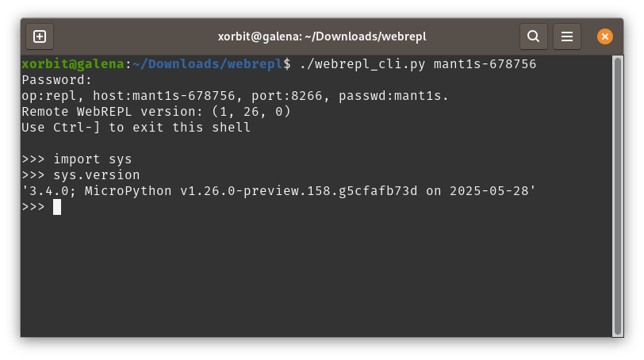Click the Password: prompt line
This screenshot has width=644, height=360.
[x=57, y=79]
